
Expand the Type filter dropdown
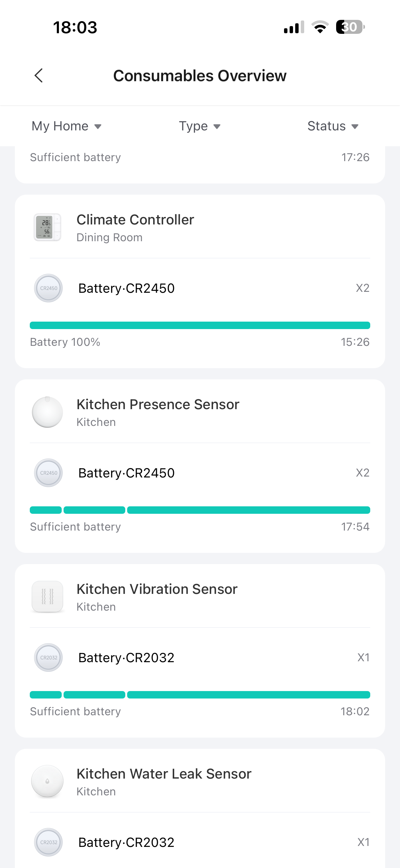(x=200, y=126)
